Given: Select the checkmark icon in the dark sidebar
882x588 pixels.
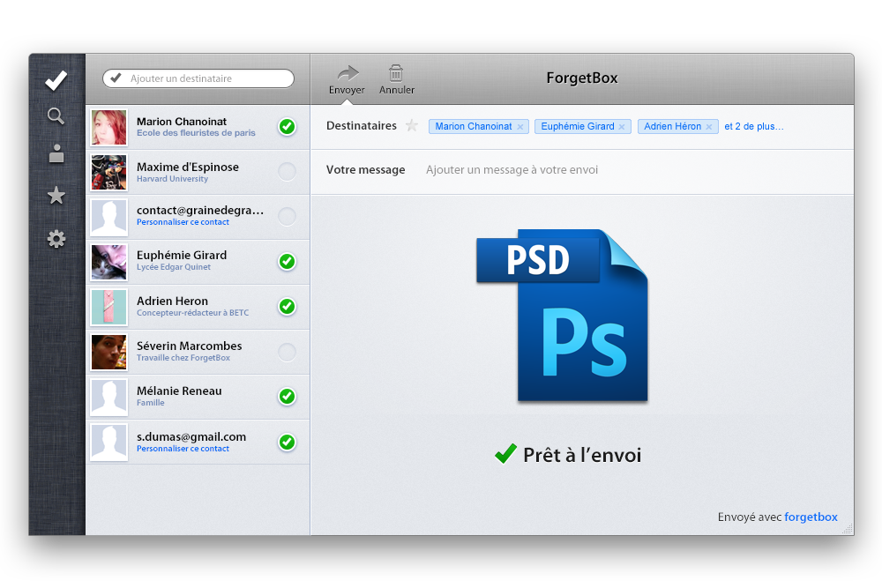Looking at the screenshot, I should [x=56, y=80].
